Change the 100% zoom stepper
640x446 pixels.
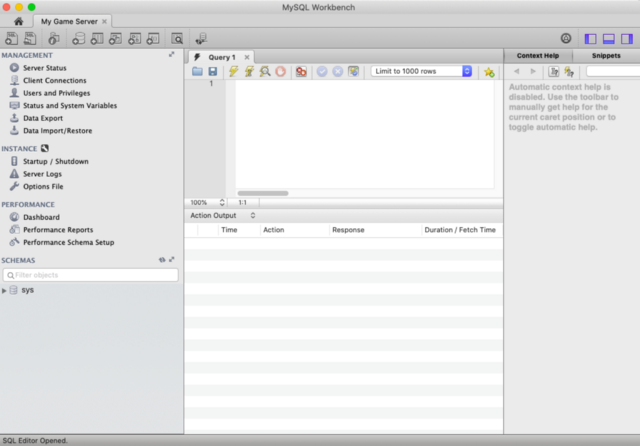pos(222,202)
